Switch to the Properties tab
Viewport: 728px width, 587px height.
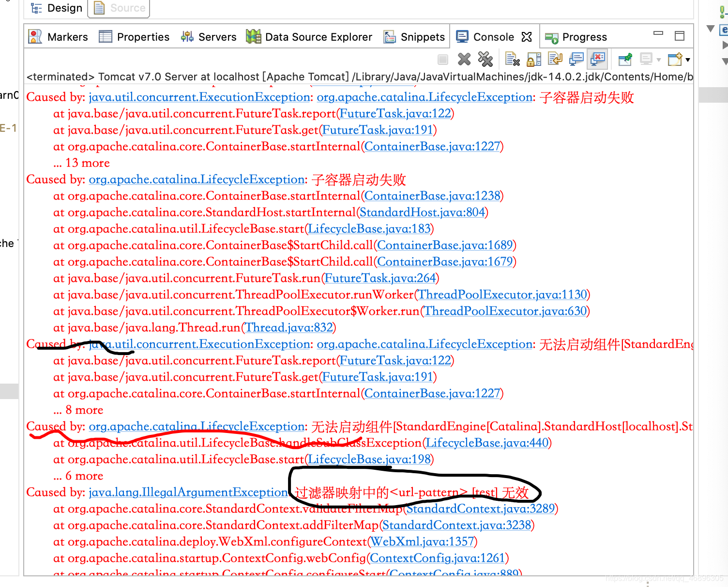point(134,37)
